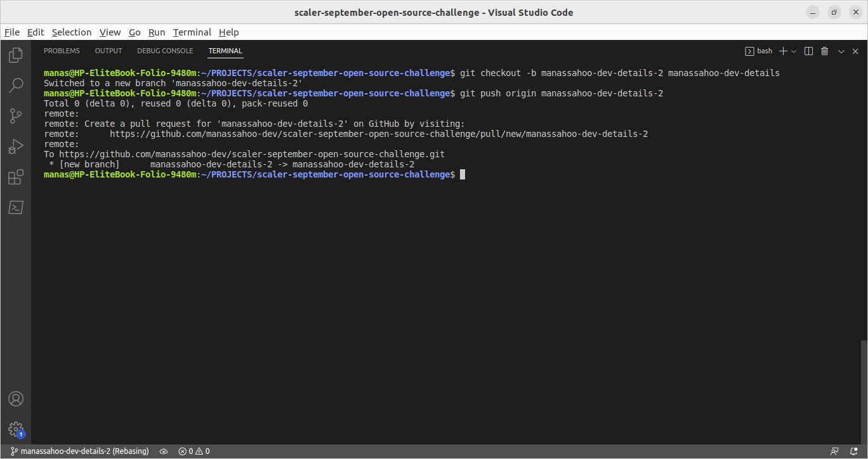Switch to the PROBLEMS tab
This screenshot has height=459, width=868.
click(x=62, y=51)
